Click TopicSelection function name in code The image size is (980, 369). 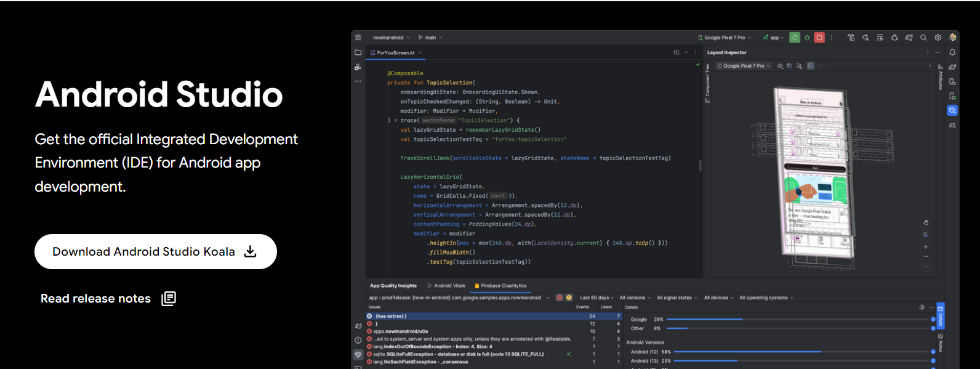coord(449,83)
